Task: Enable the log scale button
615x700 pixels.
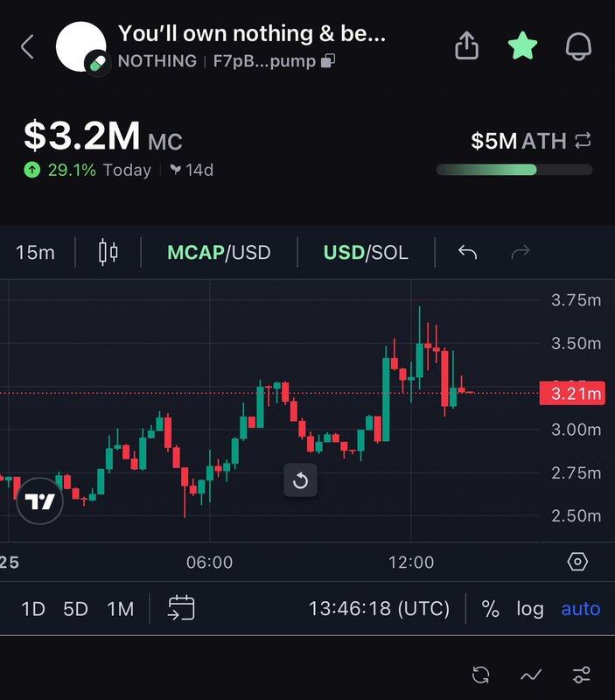Action: [x=529, y=608]
